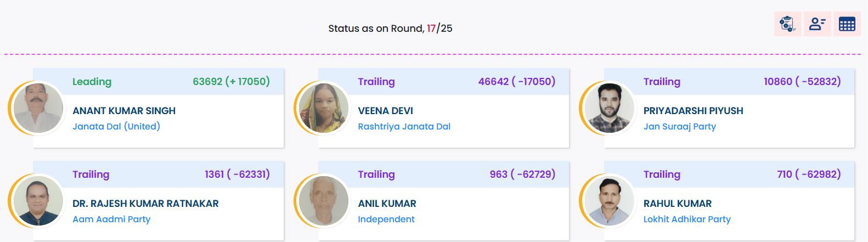This screenshot has height=242, width=868.
Task: Select the Jan Suraaj Party label
Action: click(x=679, y=126)
